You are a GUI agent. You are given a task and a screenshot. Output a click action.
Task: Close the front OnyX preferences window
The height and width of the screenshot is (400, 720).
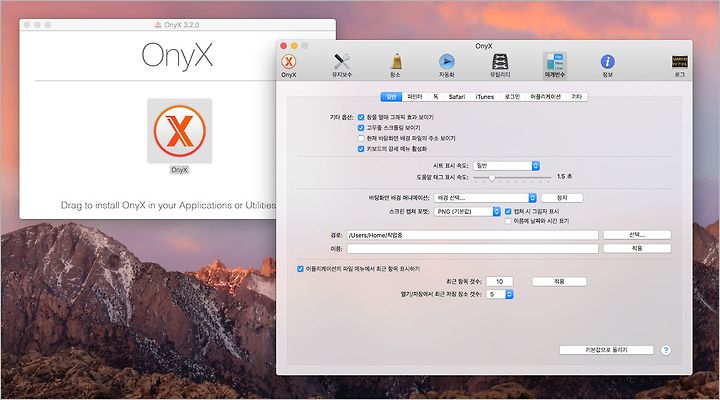click(284, 46)
